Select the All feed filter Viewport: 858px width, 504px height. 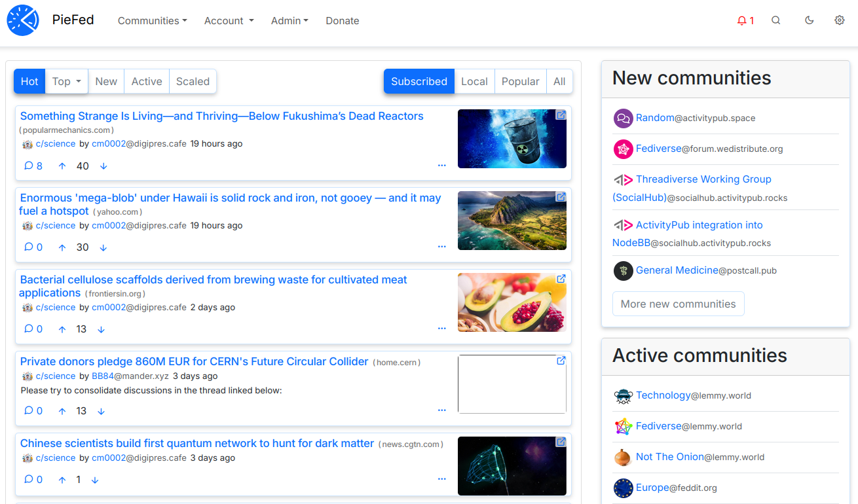pyautogui.click(x=559, y=82)
